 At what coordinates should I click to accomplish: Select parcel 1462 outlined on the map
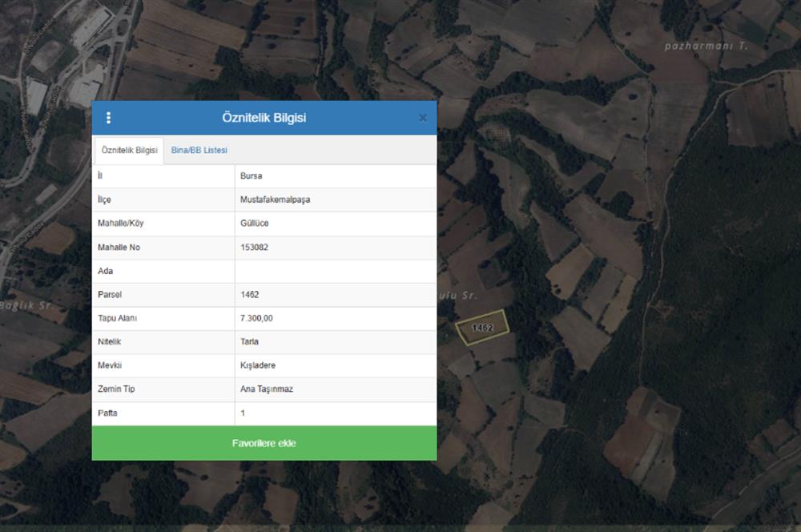tap(482, 328)
